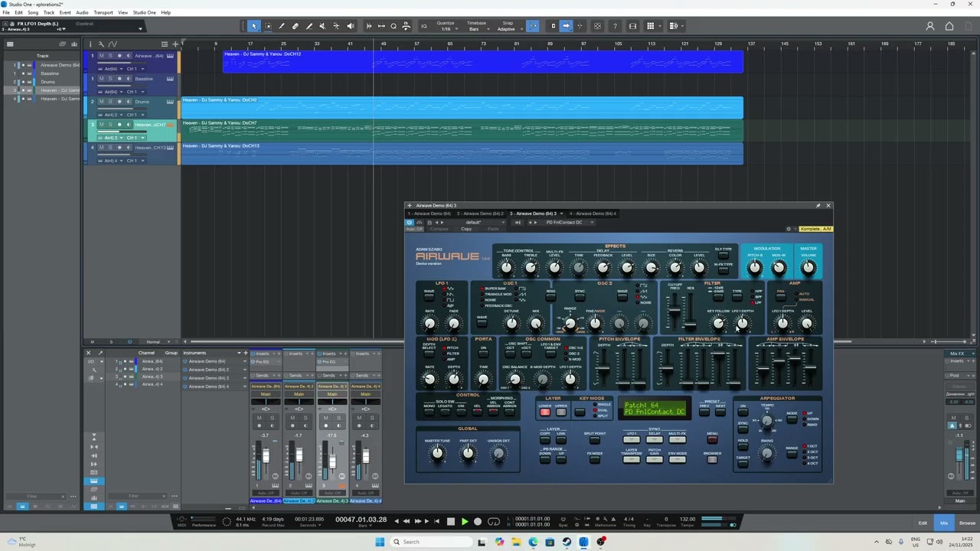The image size is (980, 551).
Task: Open the Studio One menu
Action: click(144, 13)
